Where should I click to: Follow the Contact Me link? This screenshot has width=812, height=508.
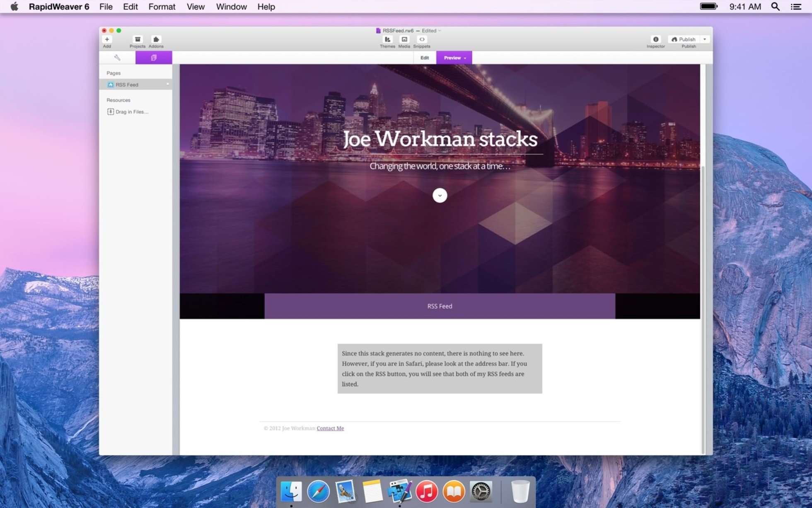330,428
